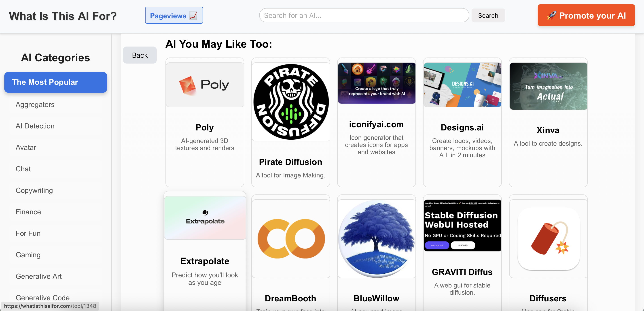Image resolution: width=644 pixels, height=311 pixels.
Task: Open the BlueWillow blue tree image
Action: coord(376,239)
